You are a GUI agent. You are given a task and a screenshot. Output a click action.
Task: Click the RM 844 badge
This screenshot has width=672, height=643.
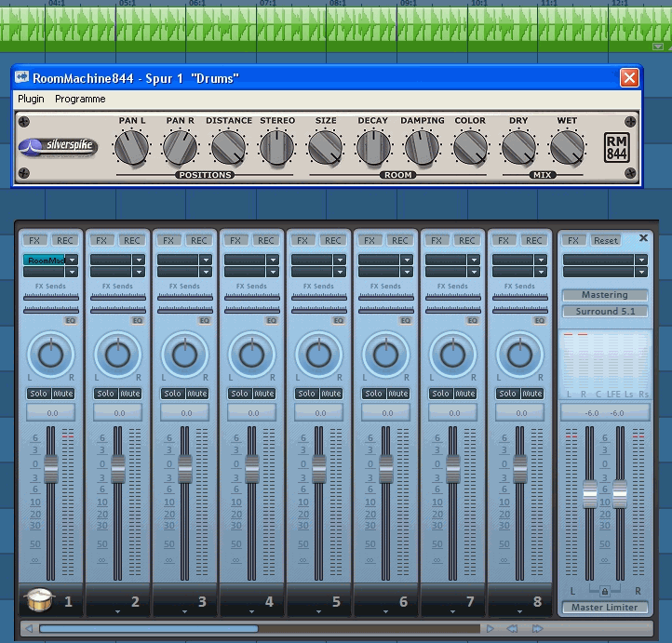coord(617,147)
